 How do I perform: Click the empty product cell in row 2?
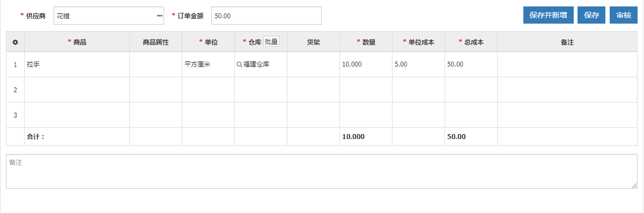(x=77, y=90)
